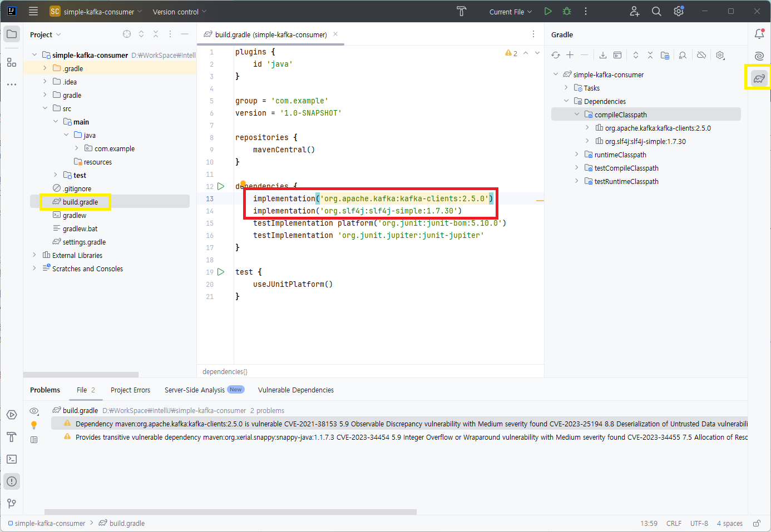Run the Current File configuration

[x=548, y=11]
